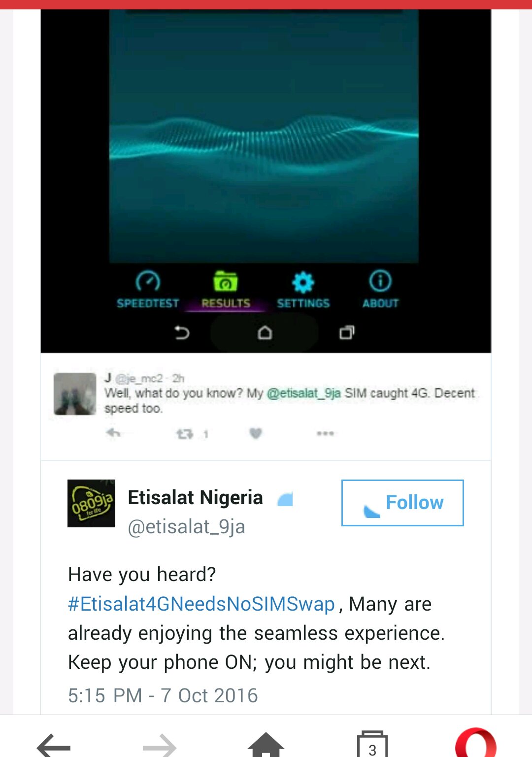Screen dimensions: 532x757
Task: Open the three-dots more menu on the quoted tweet
Action: click(325, 434)
